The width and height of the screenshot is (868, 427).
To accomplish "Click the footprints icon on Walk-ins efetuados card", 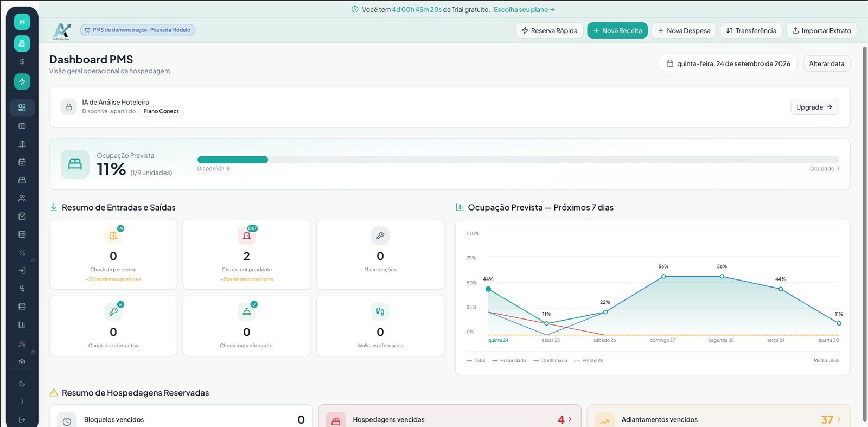I will (380, 311).
